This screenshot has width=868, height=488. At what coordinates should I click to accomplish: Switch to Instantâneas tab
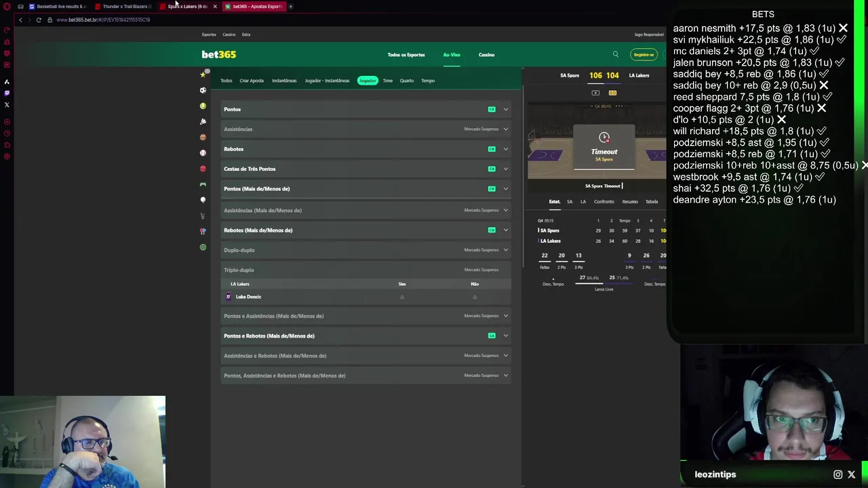(x=284, y=81)
